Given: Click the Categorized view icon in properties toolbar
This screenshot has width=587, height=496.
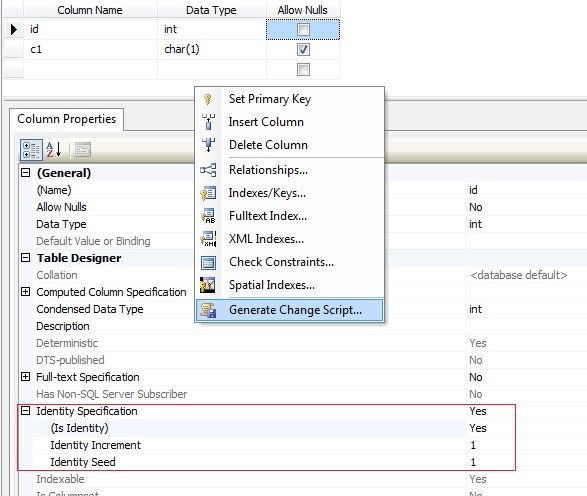Looking at the screenshot, I should coord(31,150).
